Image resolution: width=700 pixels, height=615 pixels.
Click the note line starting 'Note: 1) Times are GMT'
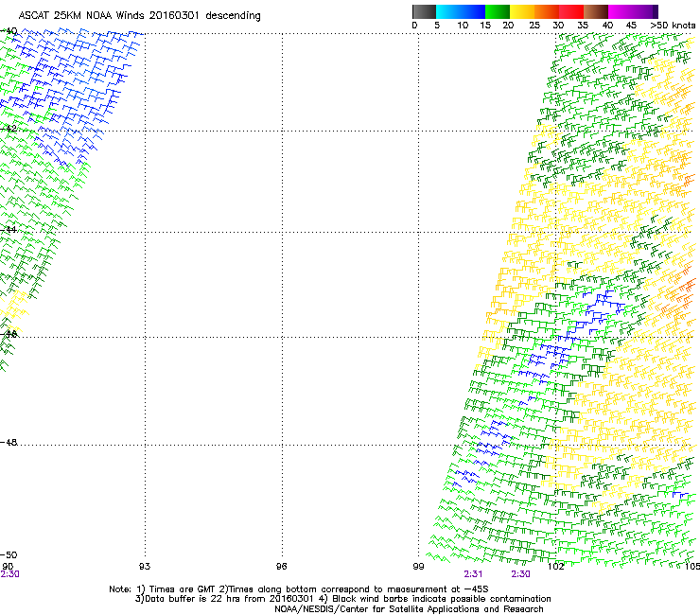pos(299,589)
